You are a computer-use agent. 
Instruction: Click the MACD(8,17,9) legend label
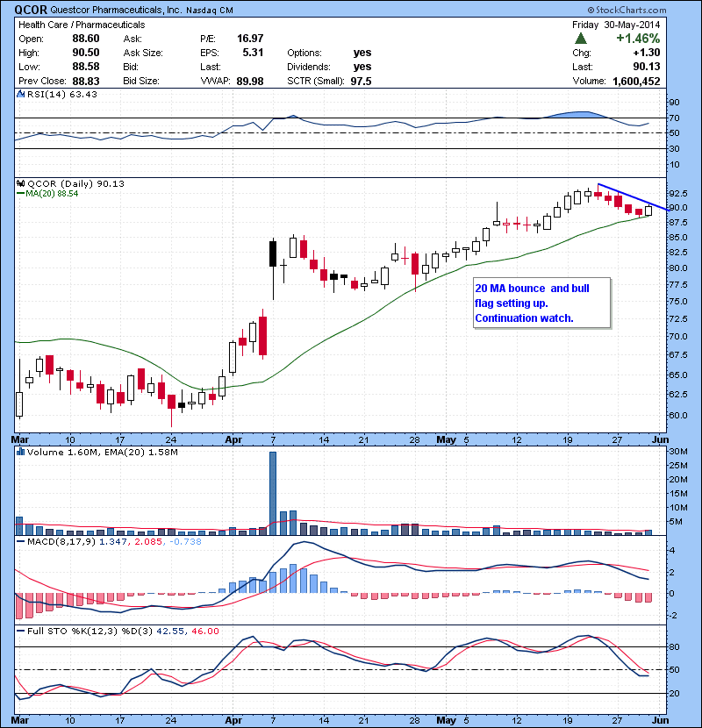[x=61, y=541]
